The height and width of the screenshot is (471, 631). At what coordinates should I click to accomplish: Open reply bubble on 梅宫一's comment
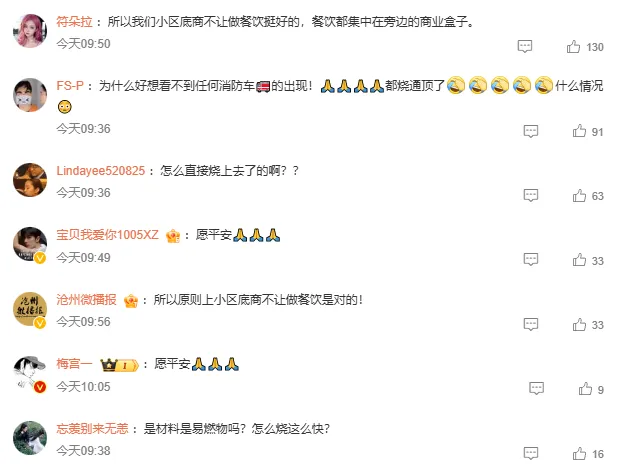click(x=536, y=389)
